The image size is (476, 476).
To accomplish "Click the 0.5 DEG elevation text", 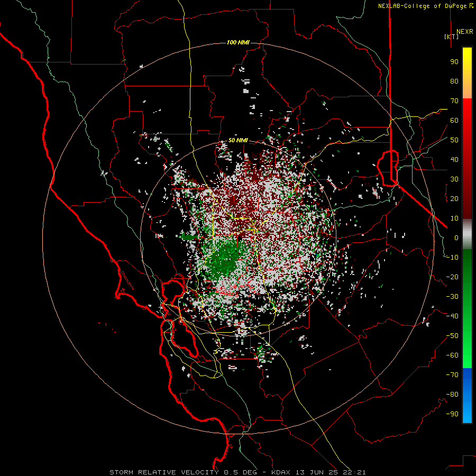I will point(241,472).
